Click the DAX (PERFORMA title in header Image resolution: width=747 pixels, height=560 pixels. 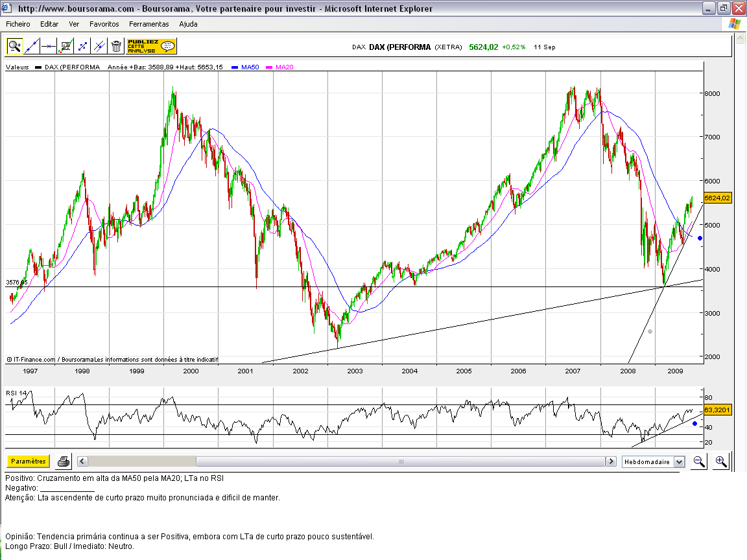(399, 47)
